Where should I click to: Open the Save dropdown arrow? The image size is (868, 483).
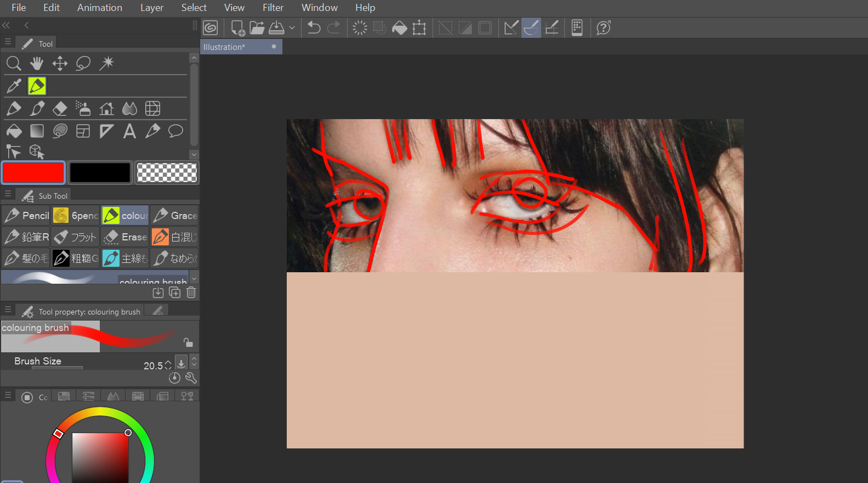[x=292, y=27]
